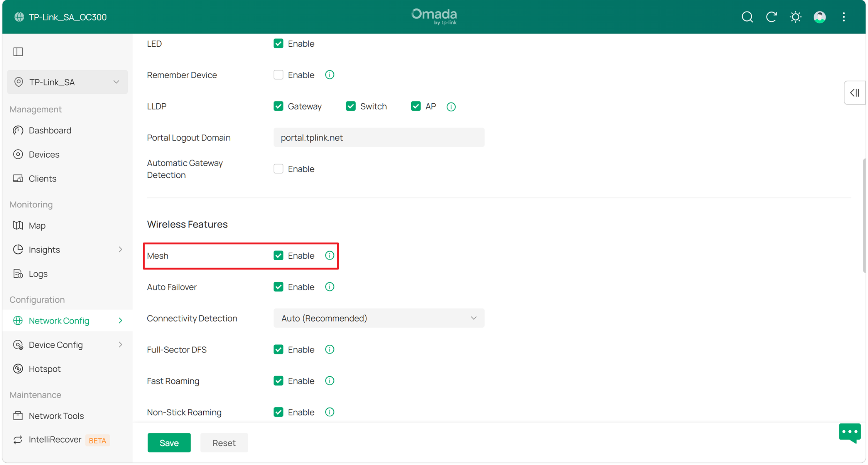Expand the right side panel handle
Screen dimensions: 868x465
tap(854, 93)
